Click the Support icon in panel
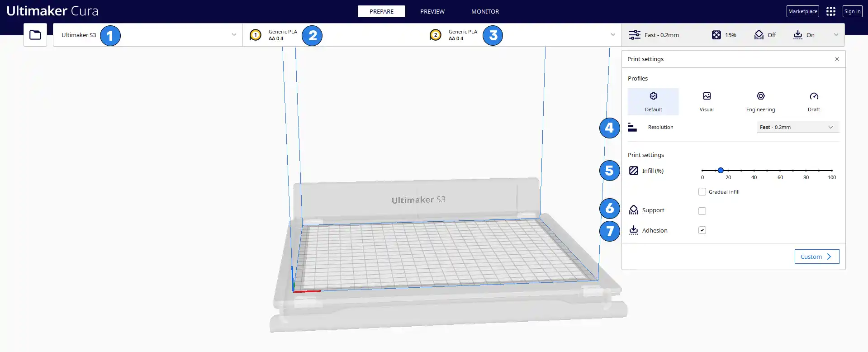 pos(634,210)
